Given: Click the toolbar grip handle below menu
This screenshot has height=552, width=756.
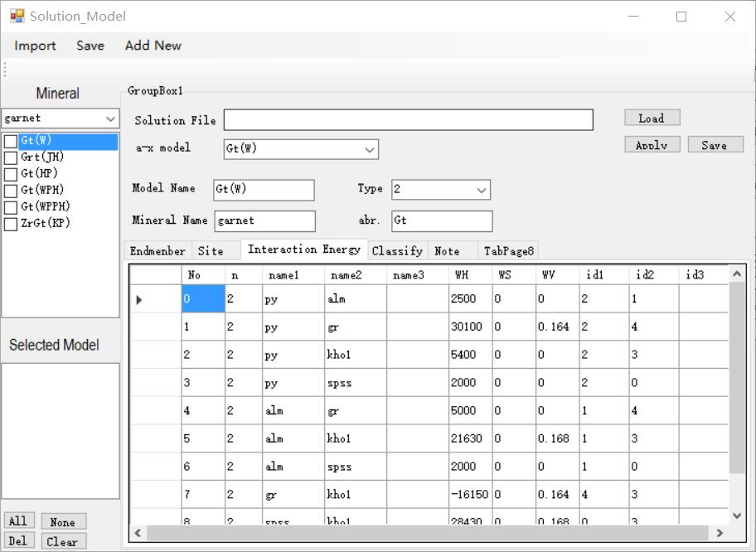Looking at the screenshot, I should pyautogui.click(x=5, y=70).
